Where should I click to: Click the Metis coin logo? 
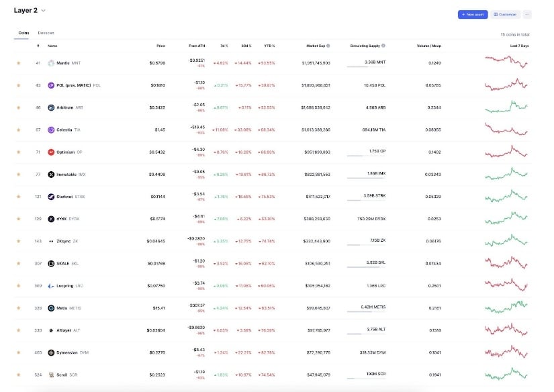(x=51, y=308)
